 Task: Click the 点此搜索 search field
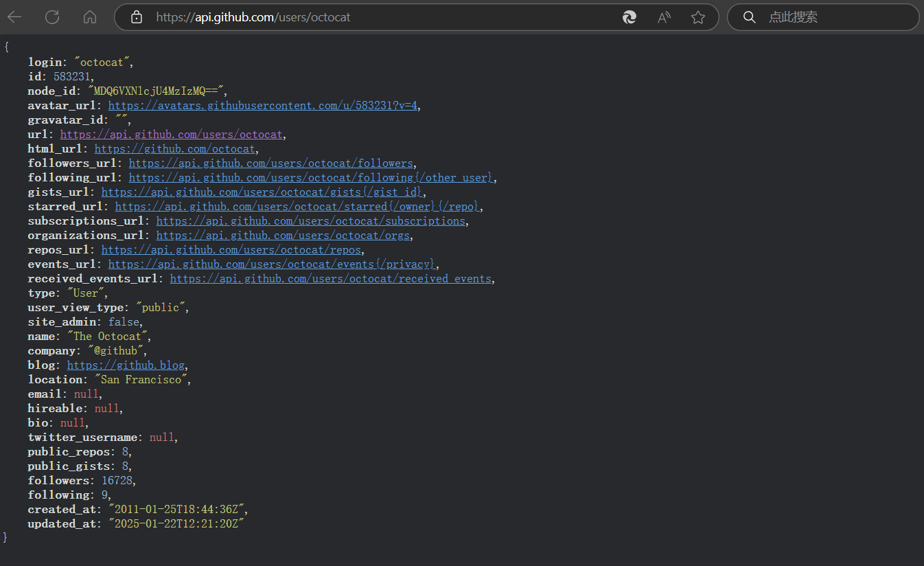pyautogui.click(x=793, y=17)
